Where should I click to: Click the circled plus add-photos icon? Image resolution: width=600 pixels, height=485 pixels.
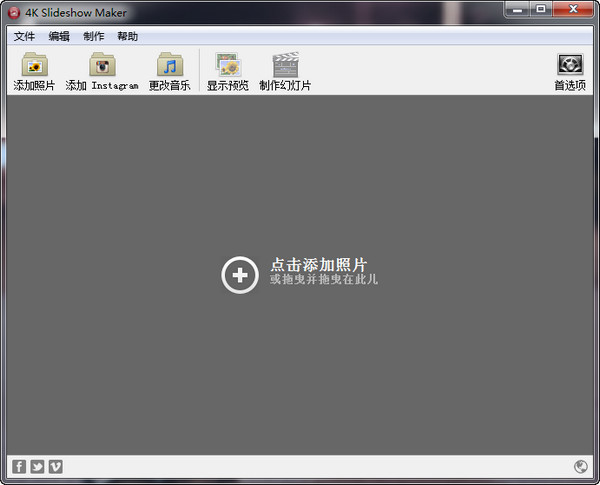click(240, 275)
